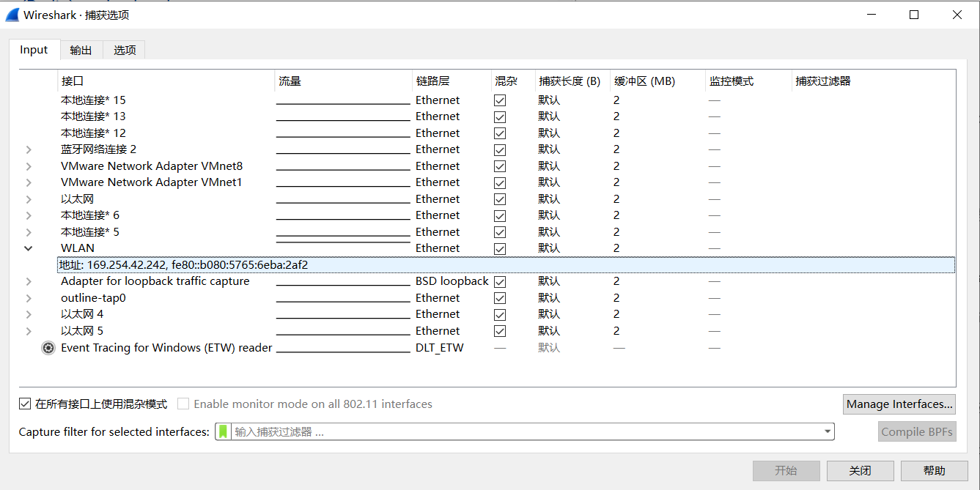Click the 关闭 button
The image size is (980, 490).
(861, 471)
